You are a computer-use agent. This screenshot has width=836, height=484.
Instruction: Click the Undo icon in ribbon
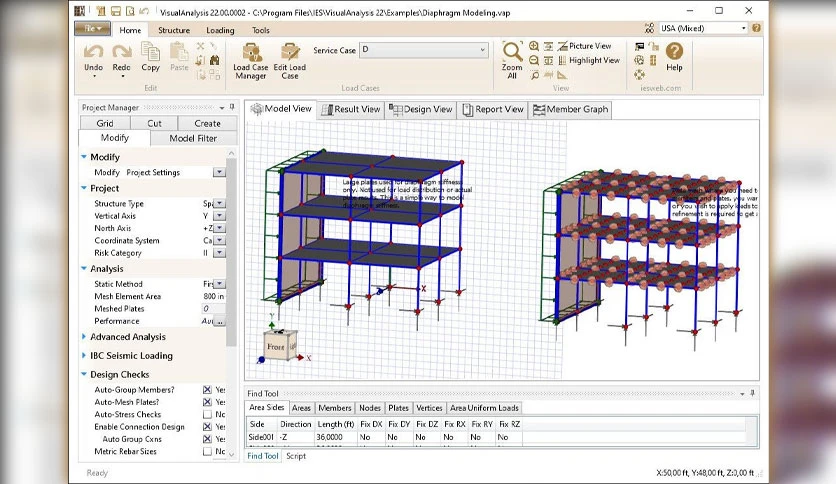93,52
